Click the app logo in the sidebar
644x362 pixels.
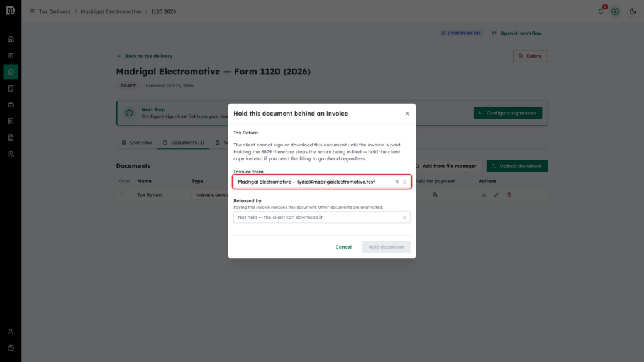[11, 11]
